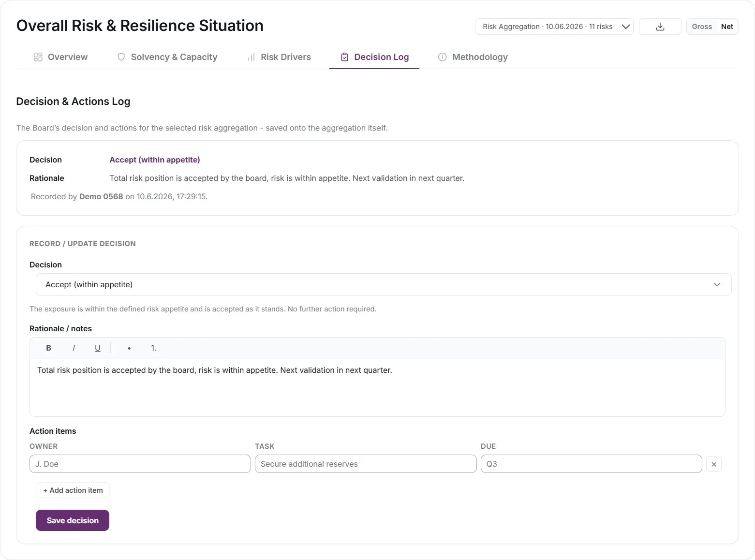Open the Methodology tab
This screenshot has height=560, width=755.
coord(473,57)
